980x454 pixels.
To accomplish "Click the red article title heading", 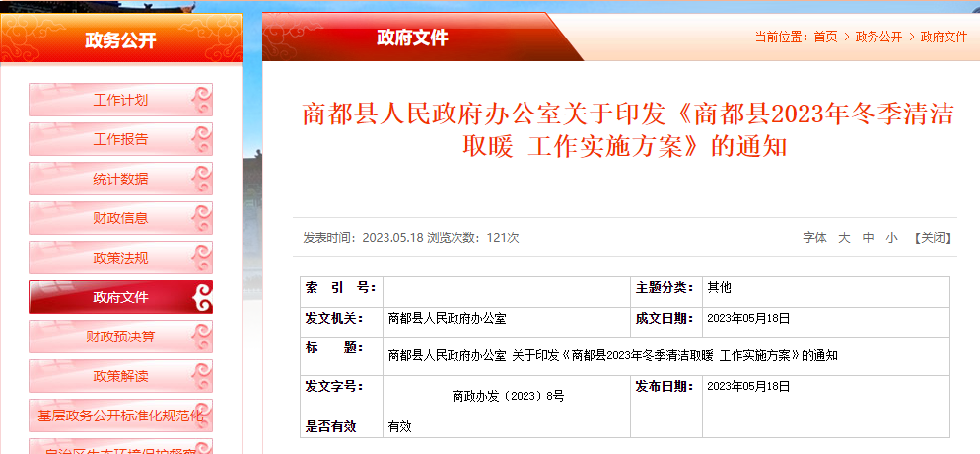I will pos(627,129).
